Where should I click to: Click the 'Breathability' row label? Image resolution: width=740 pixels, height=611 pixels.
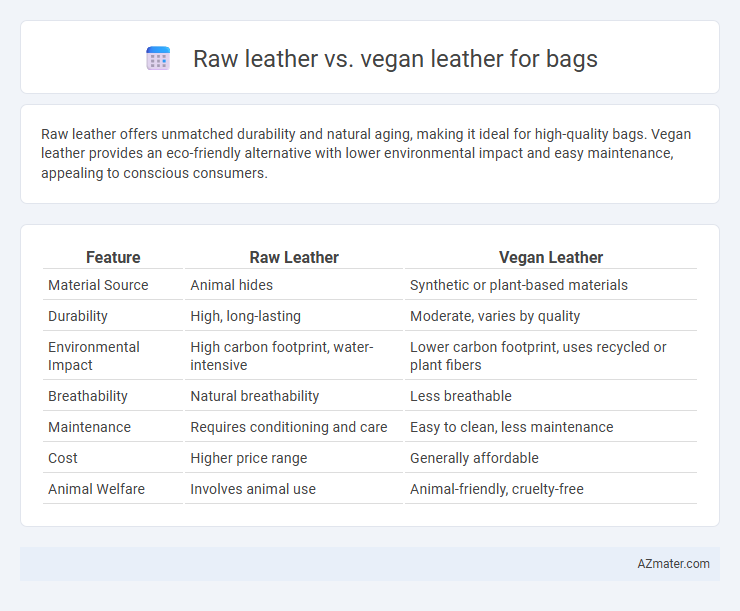coord(88,396)
